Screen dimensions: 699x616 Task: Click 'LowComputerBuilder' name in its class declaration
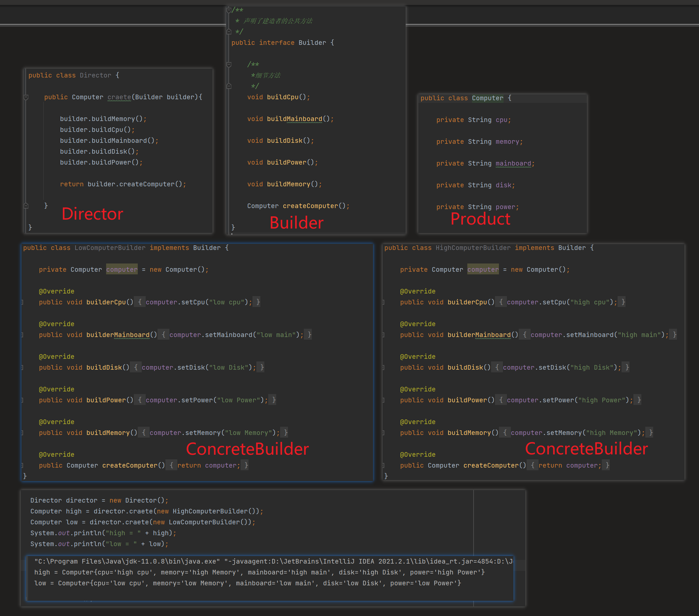[x=110, y=248]
